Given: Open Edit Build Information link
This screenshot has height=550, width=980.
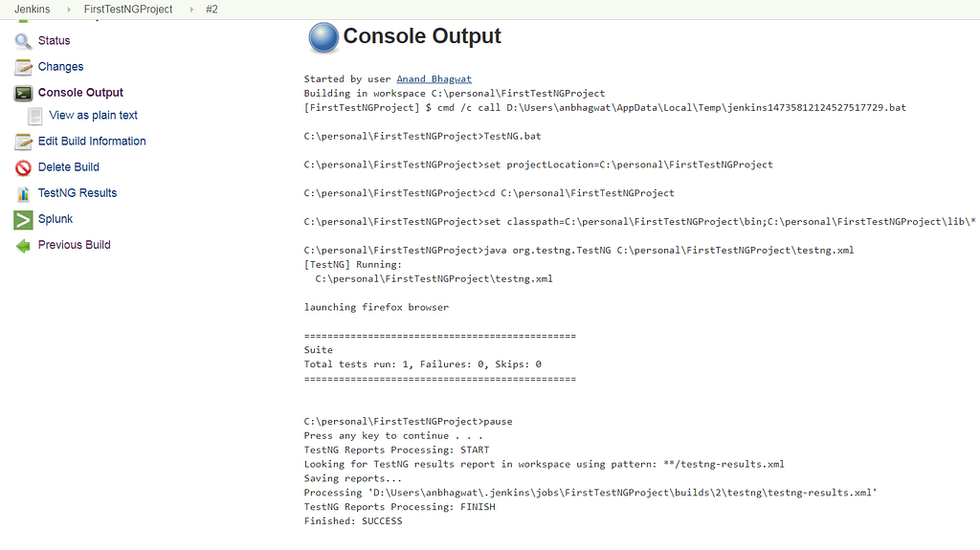Looking at the screenshot, I should point(92,142).
